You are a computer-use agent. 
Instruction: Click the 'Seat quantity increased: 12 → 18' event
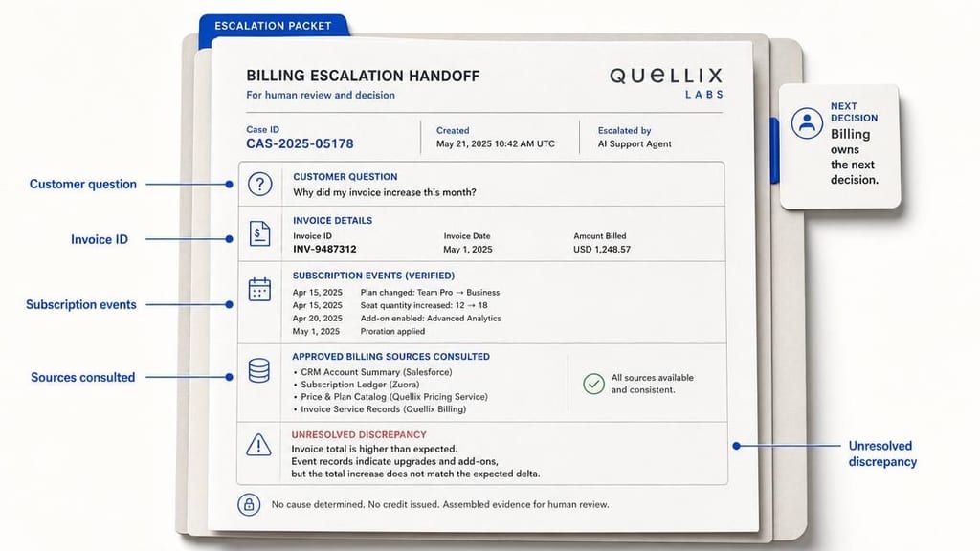click(424, 305)
